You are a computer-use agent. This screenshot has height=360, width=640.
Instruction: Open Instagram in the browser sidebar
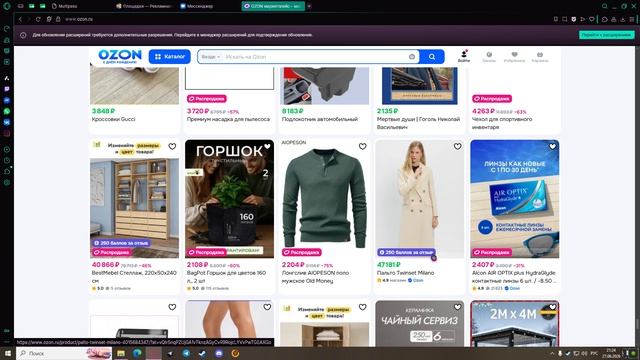pos(7,133)
